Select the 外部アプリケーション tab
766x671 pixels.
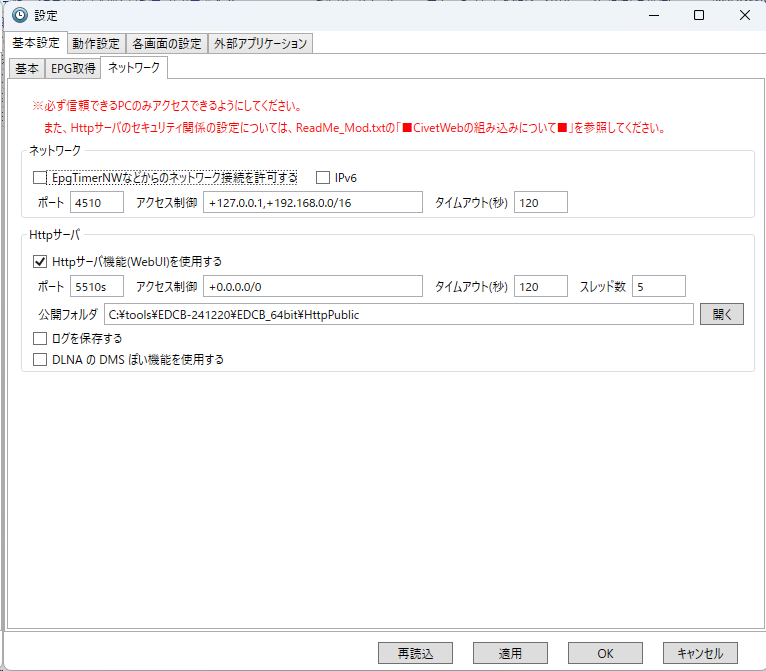click(260, 43)
